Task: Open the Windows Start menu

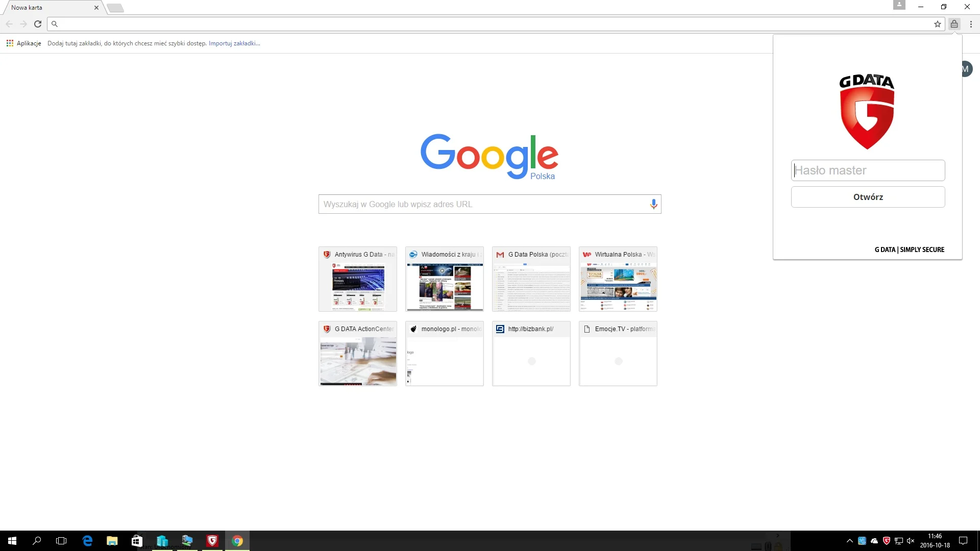Action: click(12, 541)
